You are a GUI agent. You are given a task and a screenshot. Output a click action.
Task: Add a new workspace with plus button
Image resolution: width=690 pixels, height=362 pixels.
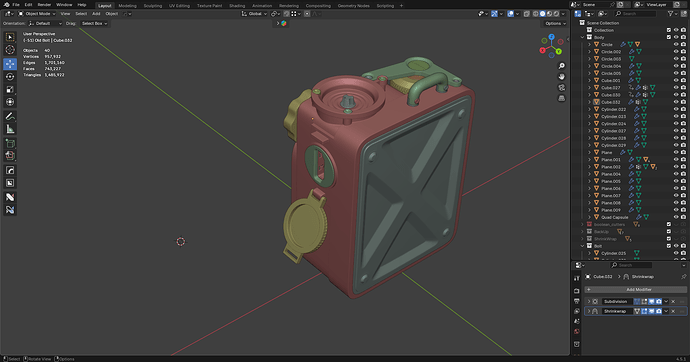click(401, 6)
